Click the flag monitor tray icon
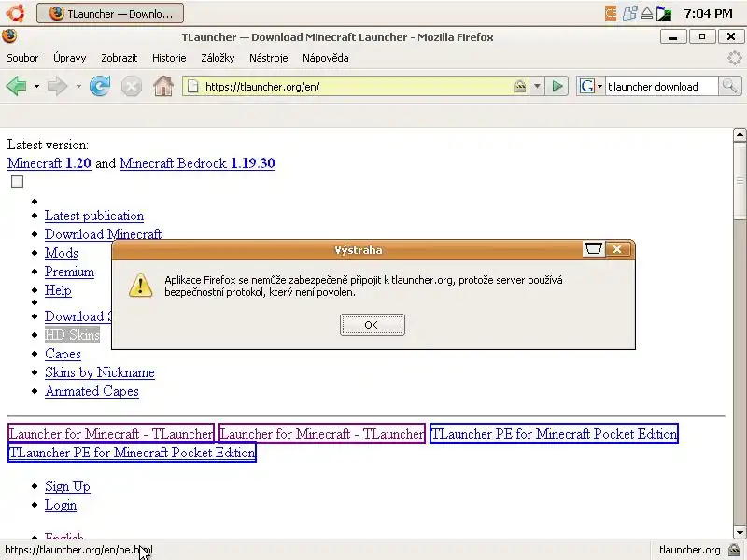The height and width of the screenshot is (560, 747). click(x=664, y=13)
